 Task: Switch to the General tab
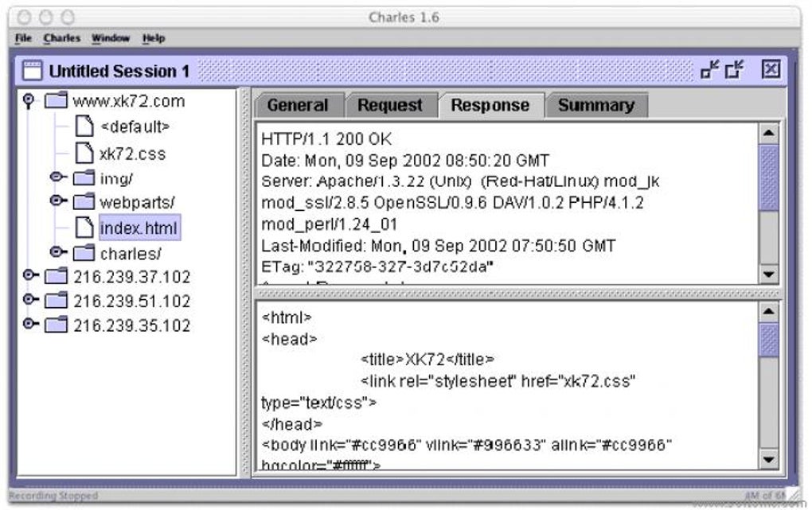(x=299, y=105)
